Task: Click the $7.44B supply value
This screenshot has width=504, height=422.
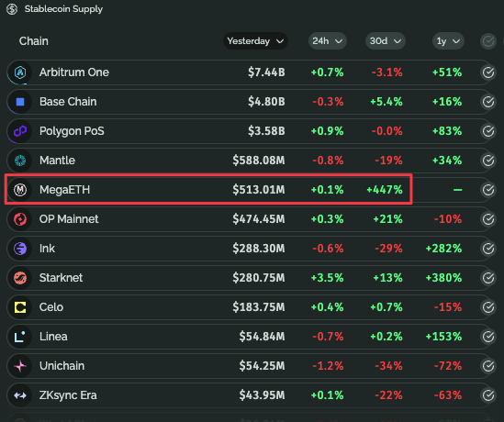Action: 266,72
